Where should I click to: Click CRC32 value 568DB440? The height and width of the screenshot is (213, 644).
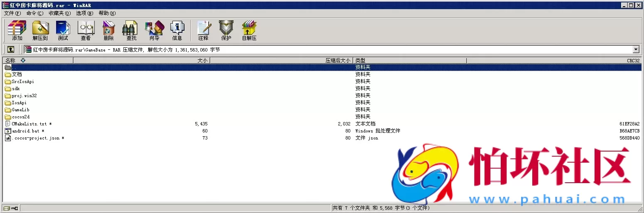tap(629, 138)
